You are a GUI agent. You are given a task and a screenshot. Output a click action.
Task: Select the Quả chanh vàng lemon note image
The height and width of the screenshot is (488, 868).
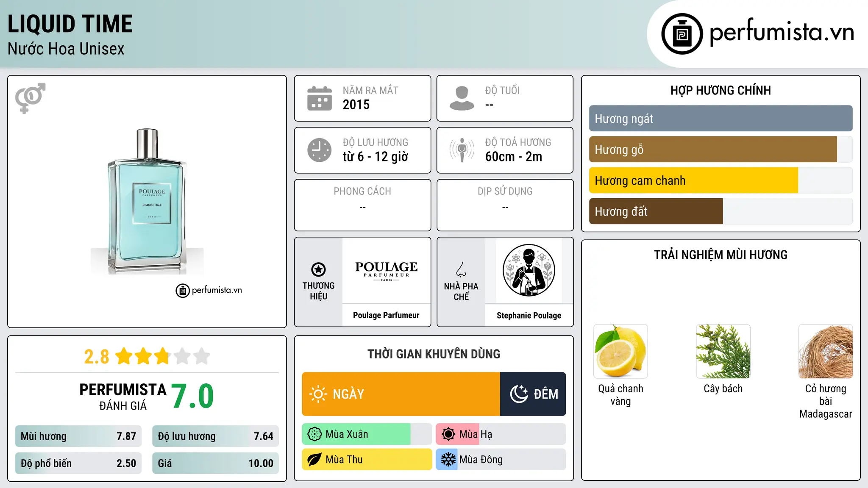[620, 351]
